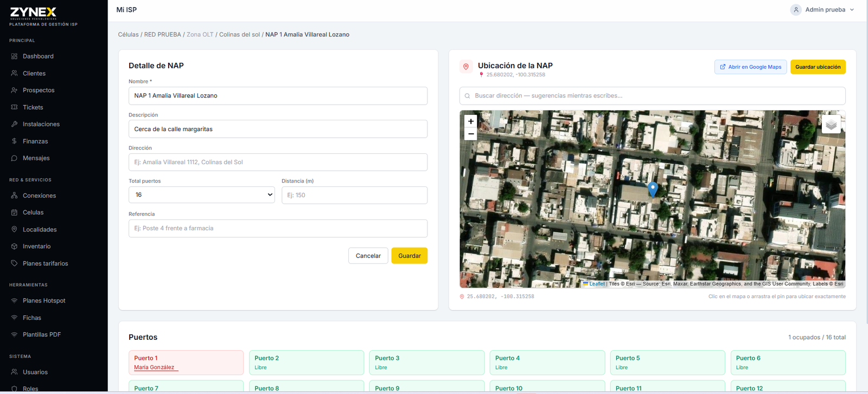
Task: Click the map zoom out minus icon
Action: click(471, 134)
